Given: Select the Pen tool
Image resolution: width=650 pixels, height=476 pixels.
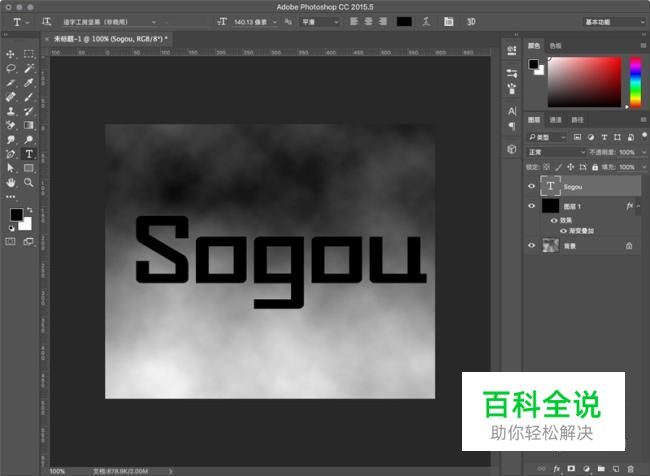Looking at the screenshot, I should 10,154.
